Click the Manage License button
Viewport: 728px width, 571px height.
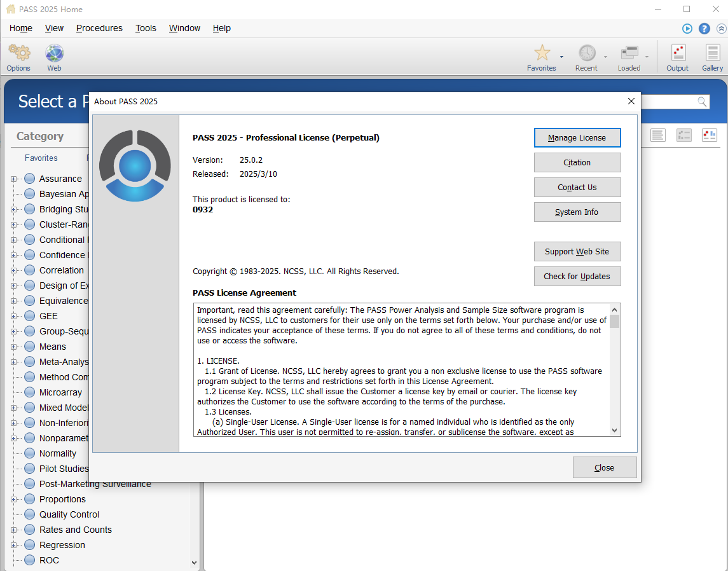tap(577, 138)
